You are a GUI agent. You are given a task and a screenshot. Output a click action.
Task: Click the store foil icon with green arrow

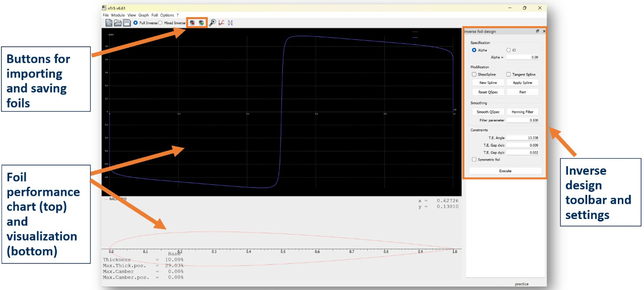click(x=201, y=23)
